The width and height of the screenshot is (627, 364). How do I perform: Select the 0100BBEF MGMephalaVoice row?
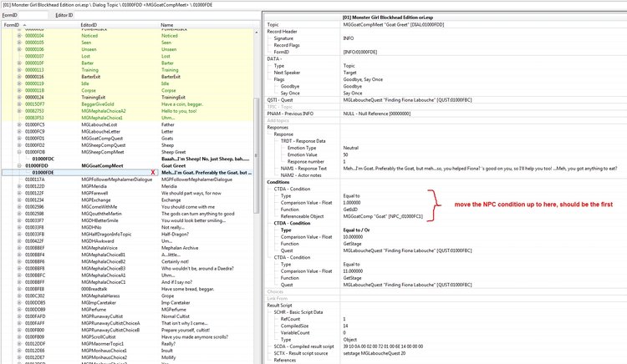(x=127, y=248)
